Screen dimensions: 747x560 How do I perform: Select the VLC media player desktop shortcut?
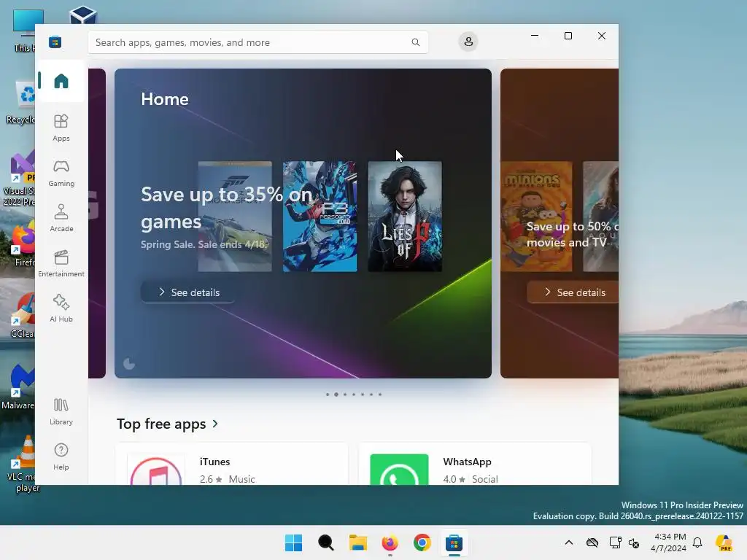21,464
